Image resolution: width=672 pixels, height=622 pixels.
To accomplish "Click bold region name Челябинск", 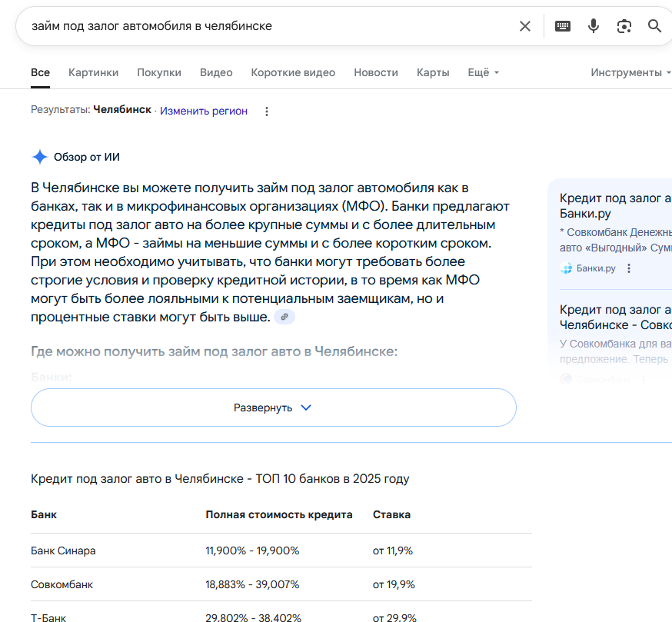I will [122, 110].
